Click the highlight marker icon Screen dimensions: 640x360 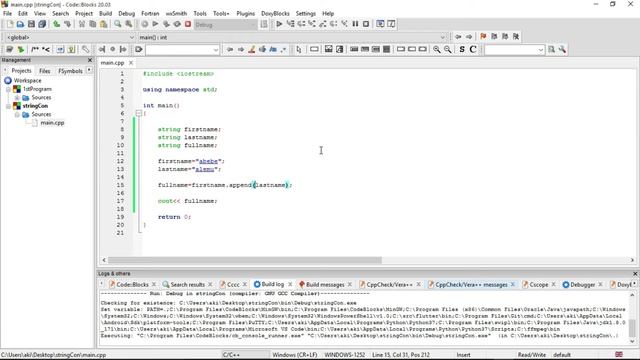[251, 49]
